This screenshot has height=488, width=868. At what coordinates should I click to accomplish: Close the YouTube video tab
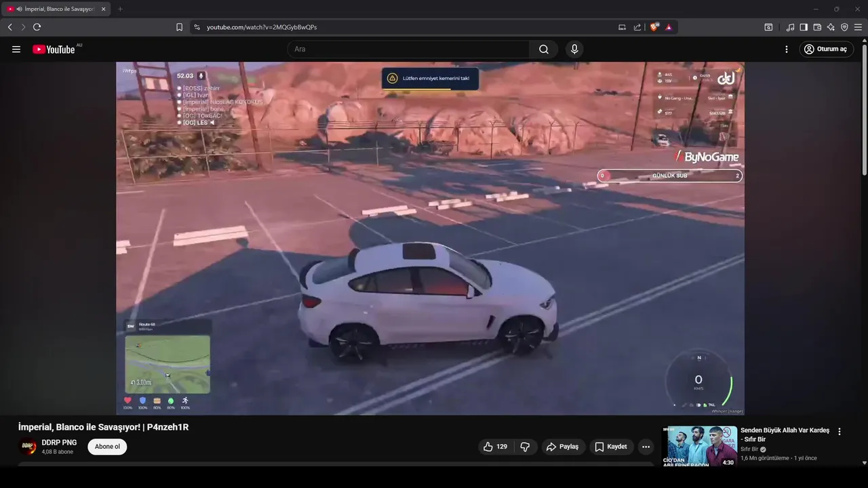coord(104,9)
